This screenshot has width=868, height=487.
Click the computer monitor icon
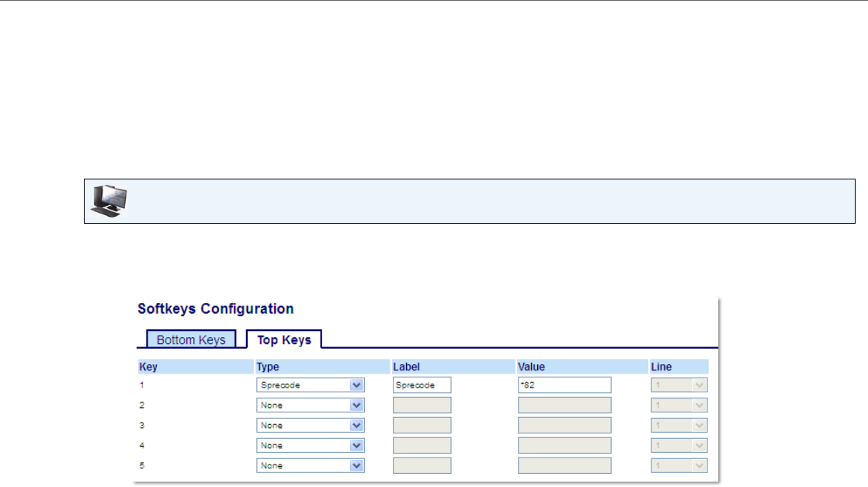coord(106,201)
